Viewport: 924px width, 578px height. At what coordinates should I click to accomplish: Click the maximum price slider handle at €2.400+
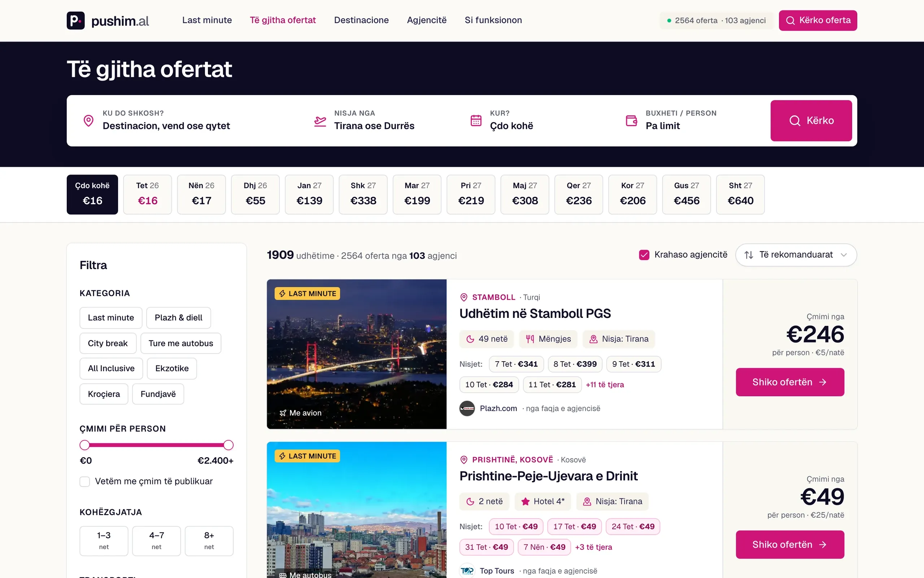point(228,445)
